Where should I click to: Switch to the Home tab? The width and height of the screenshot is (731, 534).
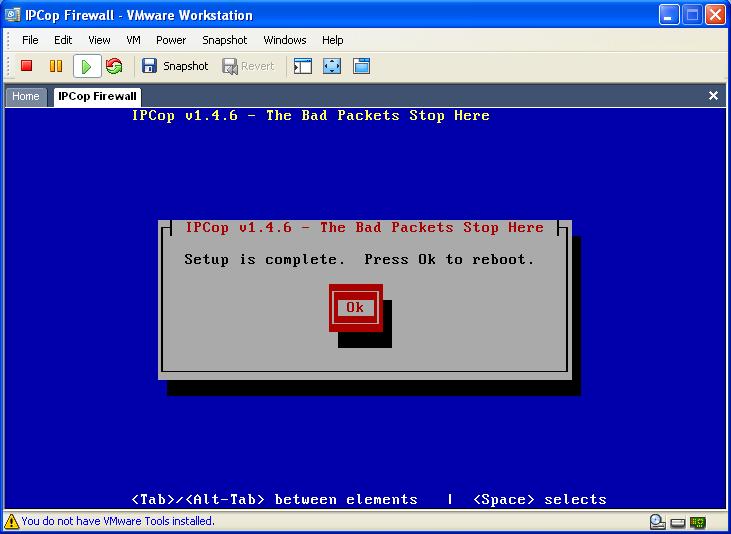[26, 97]
